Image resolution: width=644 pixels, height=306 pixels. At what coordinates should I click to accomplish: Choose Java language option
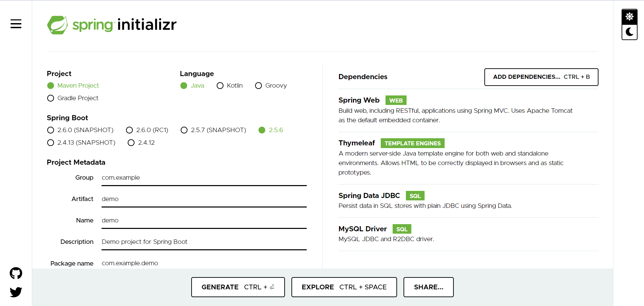pos(192,86)
